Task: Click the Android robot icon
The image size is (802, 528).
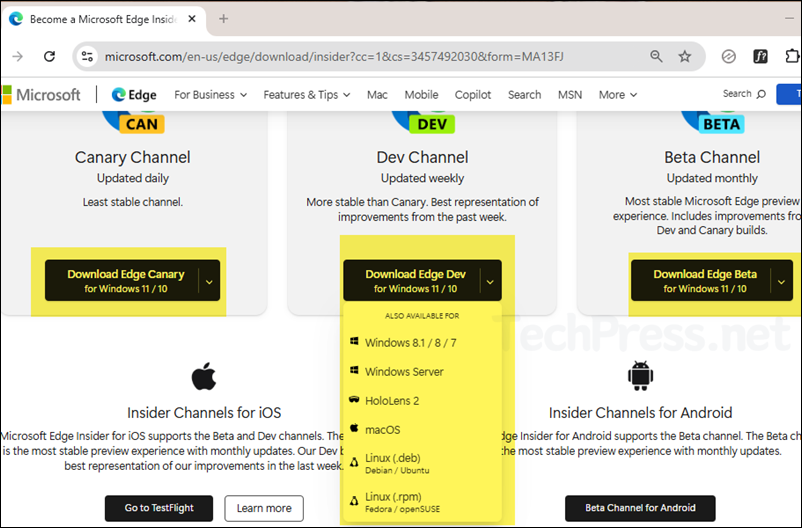Action: (640, 376)
